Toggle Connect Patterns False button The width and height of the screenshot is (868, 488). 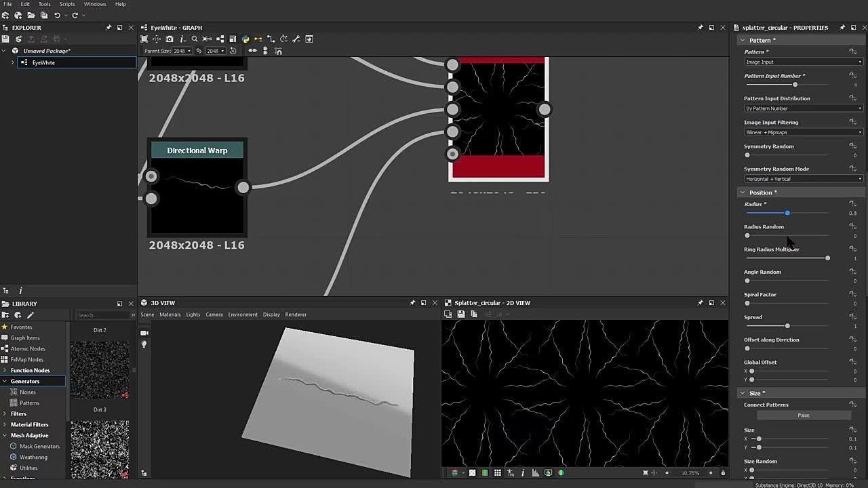point(803,415)
